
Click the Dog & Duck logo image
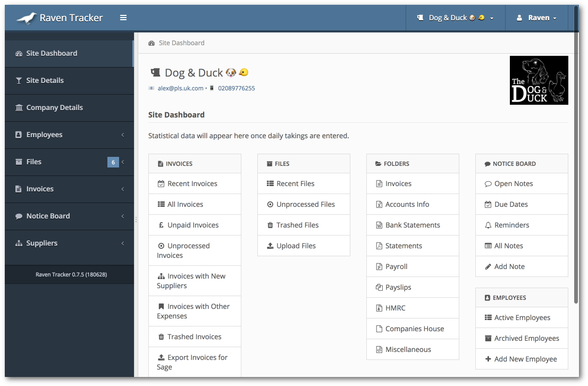539,80
